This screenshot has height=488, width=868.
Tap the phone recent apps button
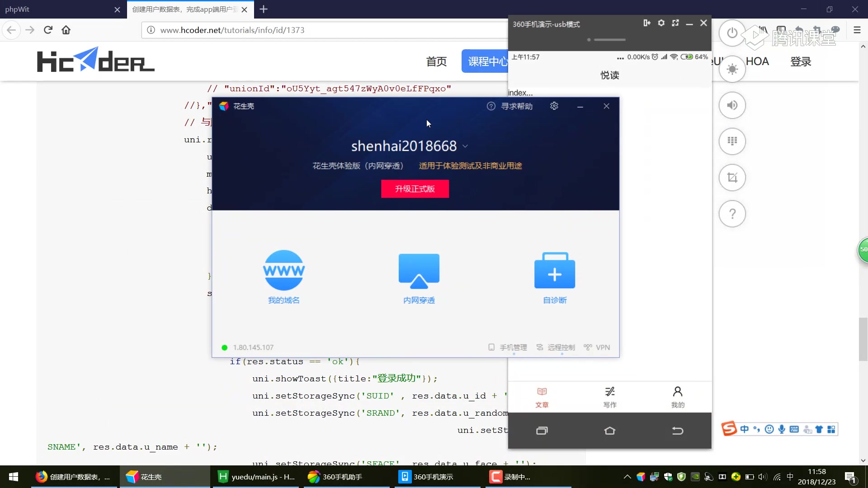click(542, 431)
